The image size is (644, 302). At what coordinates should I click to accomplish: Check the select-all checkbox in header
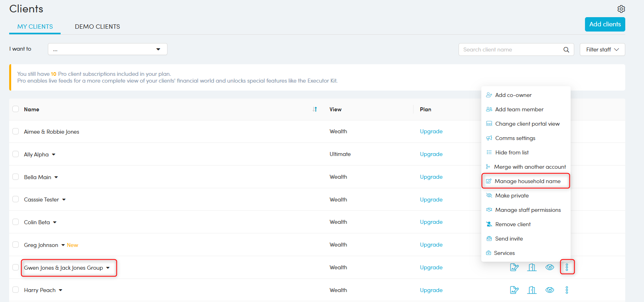click(x=16, y=109)
